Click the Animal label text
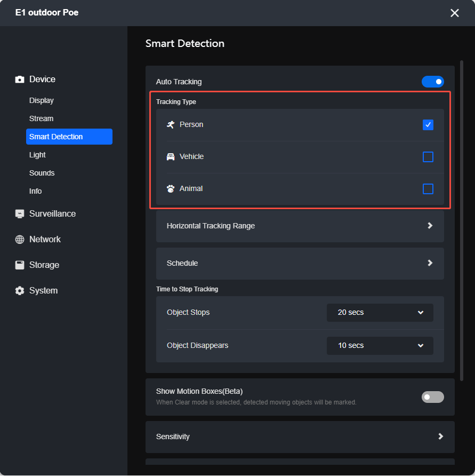This screenshot has width=475, height=476. (191, 188)
